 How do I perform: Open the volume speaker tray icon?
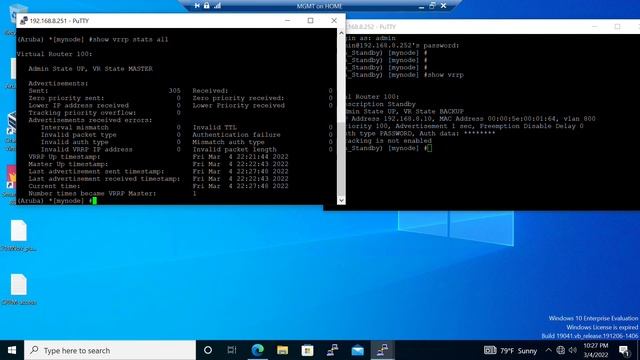point(573,350)
